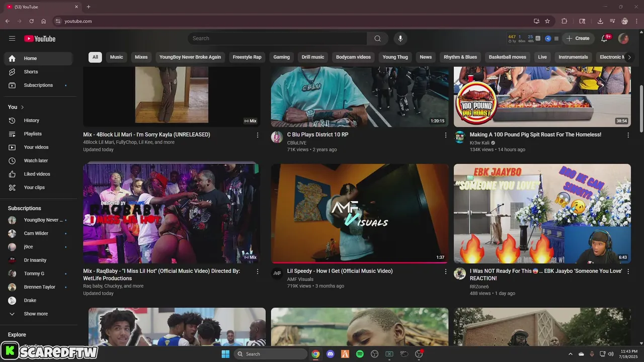The height and width of the screenshot is (362, 644).
Task: Open options for the 100 Pound Pig Roast video
Action: click(x=628, y=135)
